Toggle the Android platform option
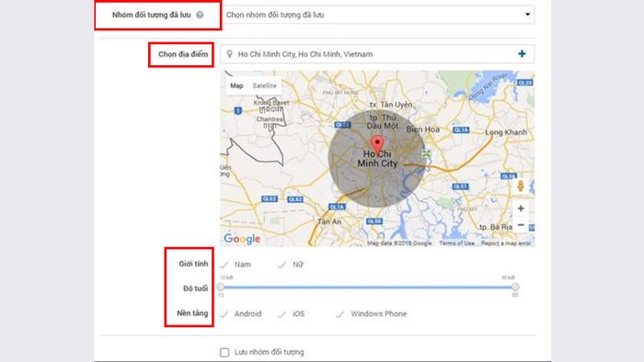 [x=241, y=314]
